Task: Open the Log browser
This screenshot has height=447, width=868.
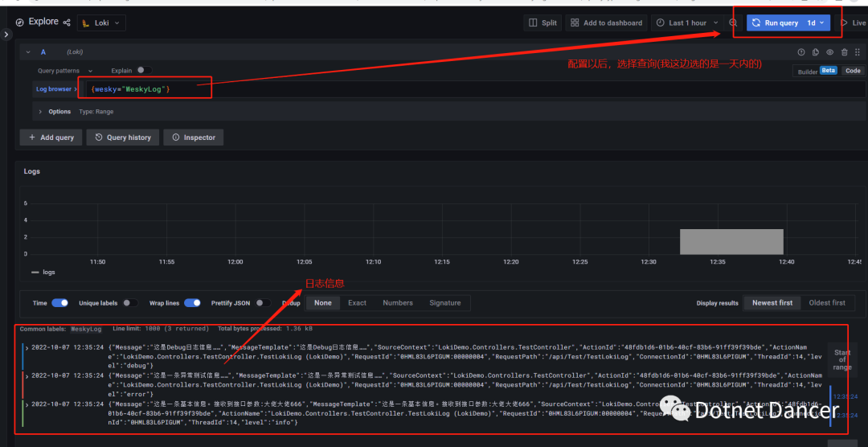Action: tap(57, 89)
